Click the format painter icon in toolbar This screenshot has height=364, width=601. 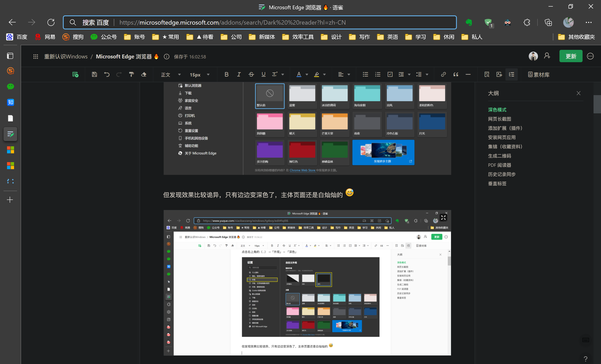(131, 74)
